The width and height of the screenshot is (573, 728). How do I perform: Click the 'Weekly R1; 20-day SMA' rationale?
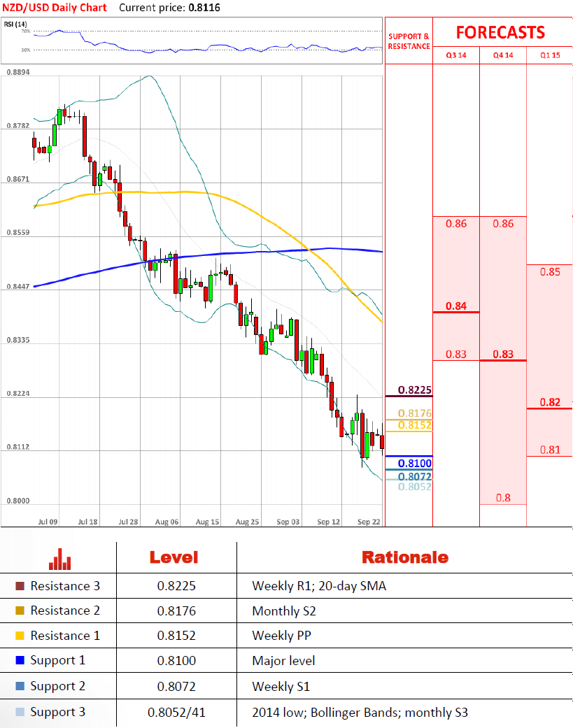tap(319, 586)
